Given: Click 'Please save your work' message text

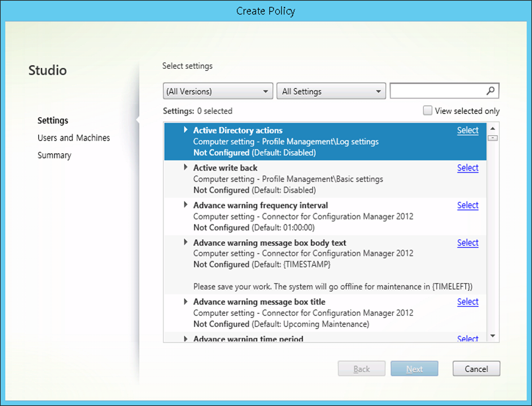Looking at the screenshot, I should 333,287.
